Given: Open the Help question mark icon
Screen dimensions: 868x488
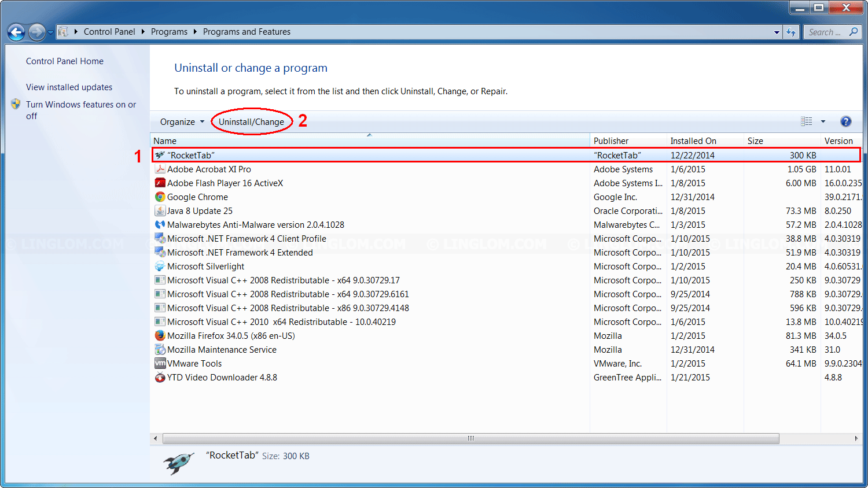Looking at the screenshot, I should (846, 121).
